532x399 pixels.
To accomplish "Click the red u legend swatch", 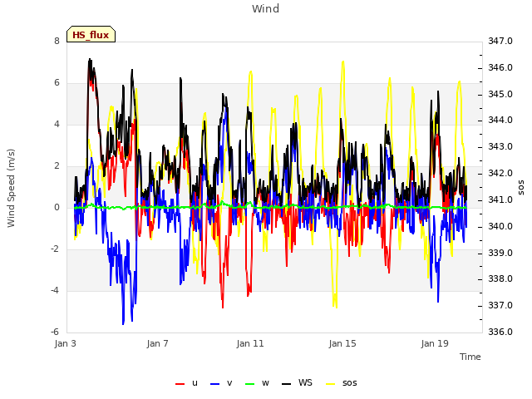I will coord(180,384).
